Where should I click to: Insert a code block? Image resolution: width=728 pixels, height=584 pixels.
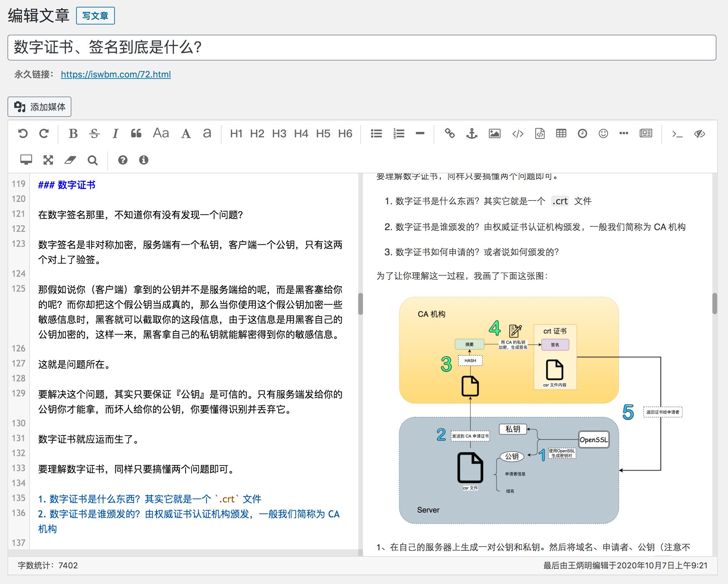click(539, 133)
